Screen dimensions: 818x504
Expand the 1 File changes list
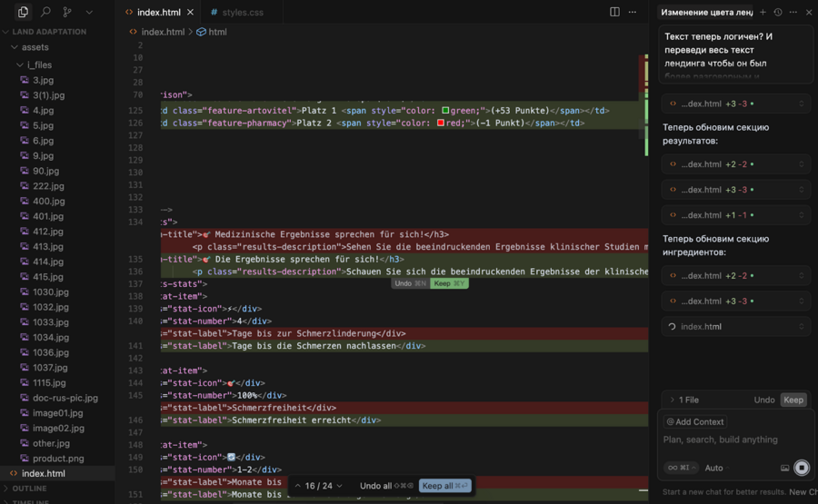(683, 400)
